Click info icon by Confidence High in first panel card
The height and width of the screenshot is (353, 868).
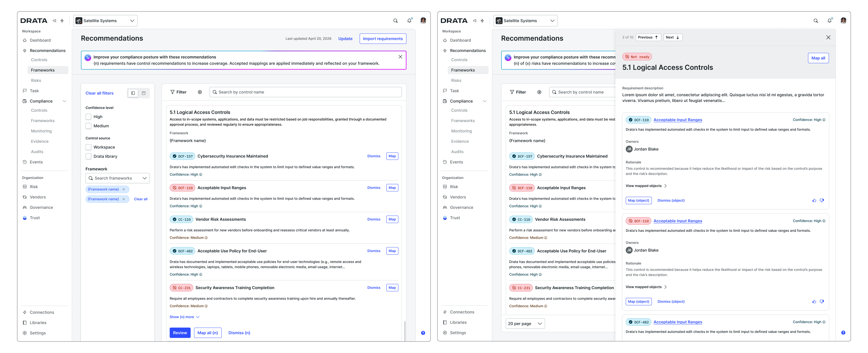[824, 120]
